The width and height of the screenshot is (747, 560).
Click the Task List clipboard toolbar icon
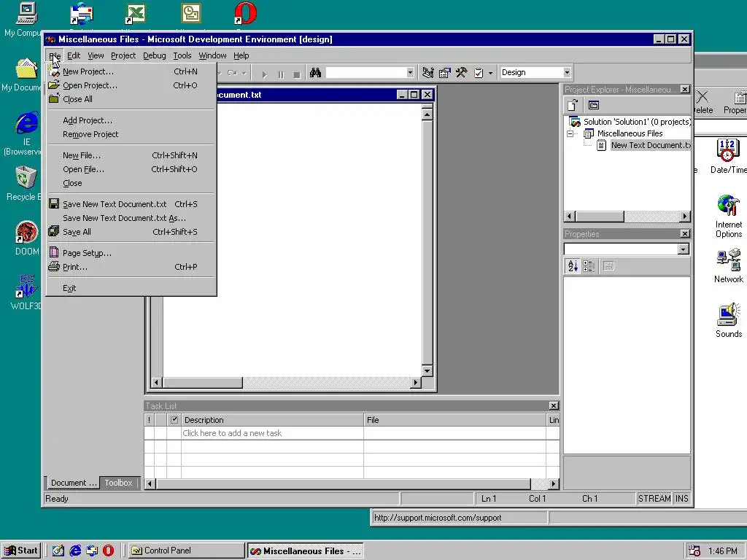point(479,73)
